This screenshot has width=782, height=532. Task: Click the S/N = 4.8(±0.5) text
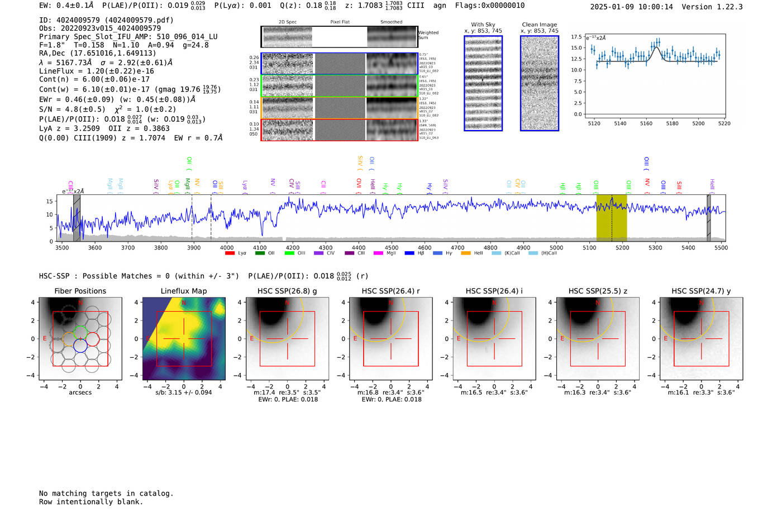(x=72, y=109)
